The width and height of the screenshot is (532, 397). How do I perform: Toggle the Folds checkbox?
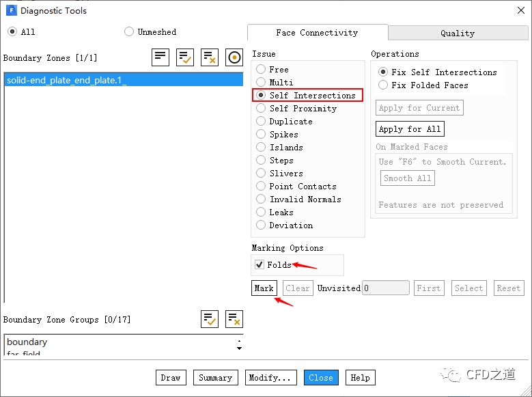(260, 264)
